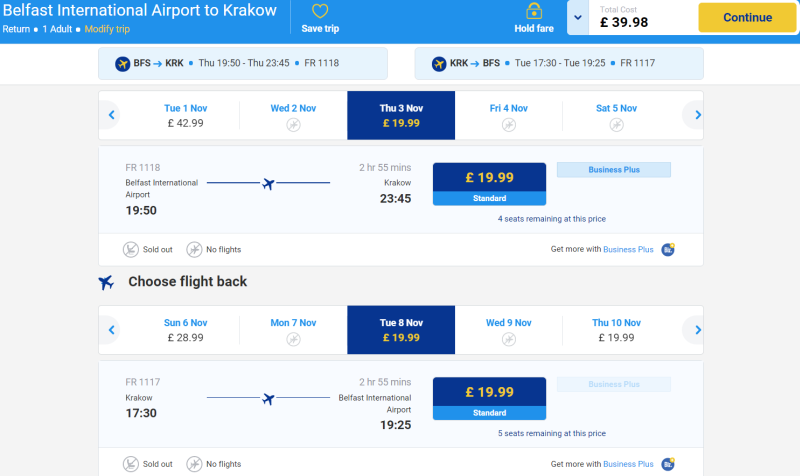The height and width of the screenshot is (476, 800).
Task: Choose the Tue 1 Nov outbound date tab
Action: [186, 115]
